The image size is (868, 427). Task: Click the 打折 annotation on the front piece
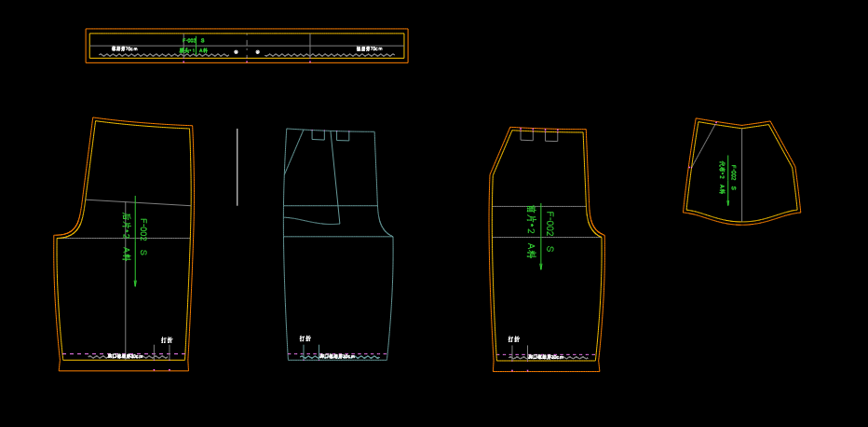coord(513,339)
